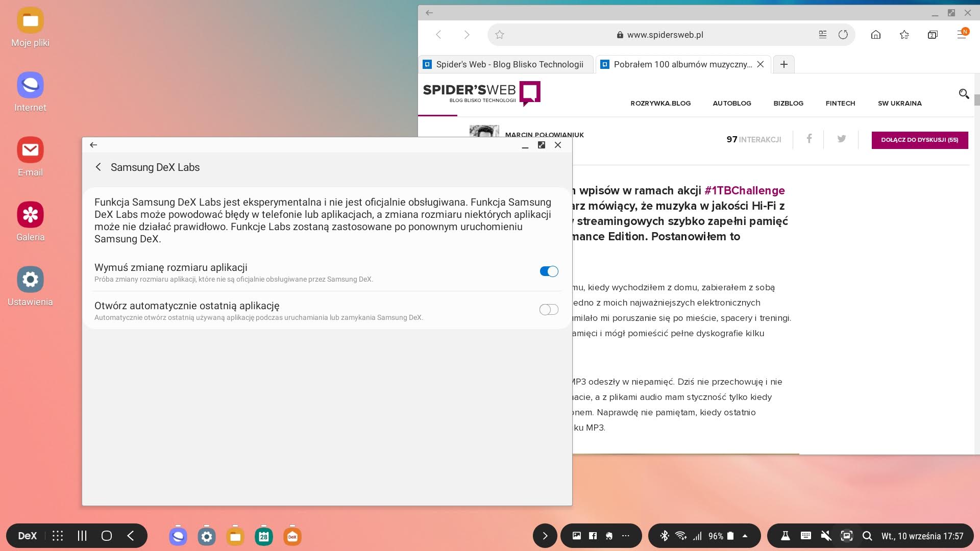The image size is (980, 551).
Task: Click browser forward navigation arrow
Action: (467, 35)
